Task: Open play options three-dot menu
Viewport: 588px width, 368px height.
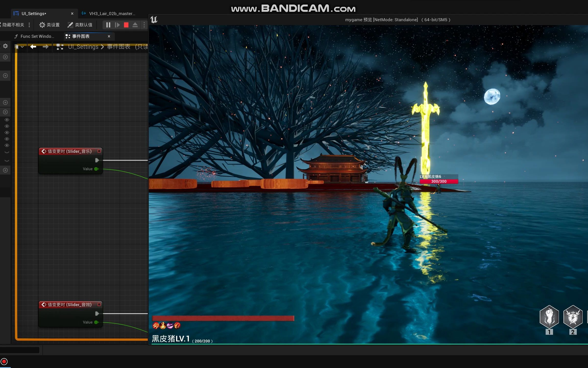Action: 144,25
